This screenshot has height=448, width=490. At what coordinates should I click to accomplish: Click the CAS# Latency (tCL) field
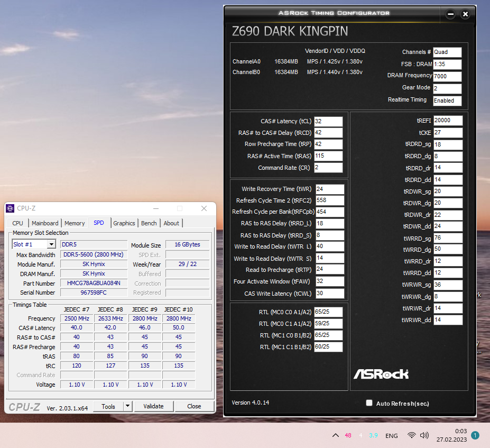pyautogui.click(x=328, y=121)
